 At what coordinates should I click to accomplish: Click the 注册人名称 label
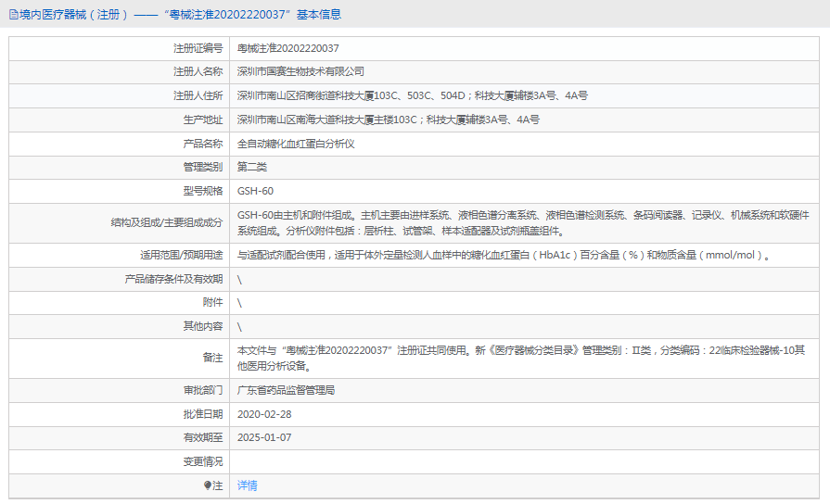(x=198, y=71)
